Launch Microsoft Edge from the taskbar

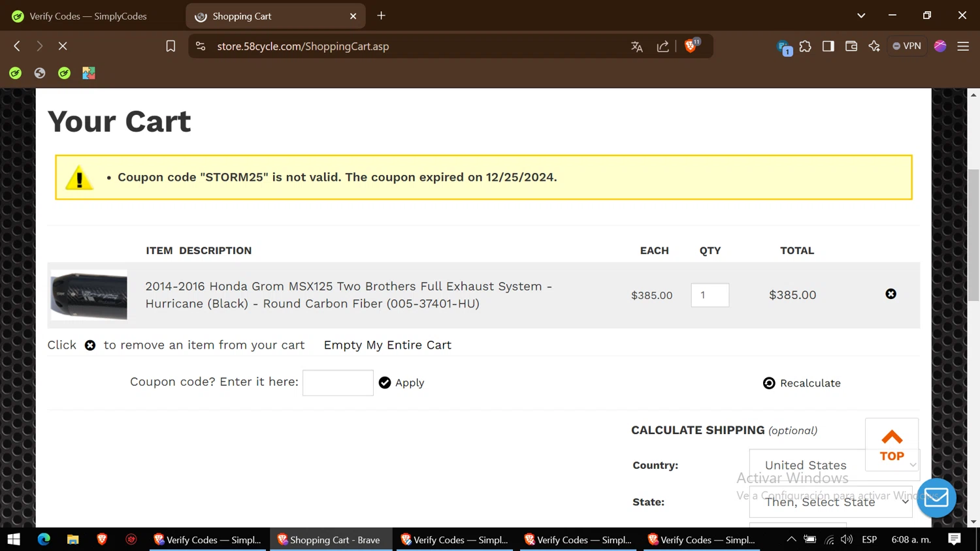pos(44,539)
